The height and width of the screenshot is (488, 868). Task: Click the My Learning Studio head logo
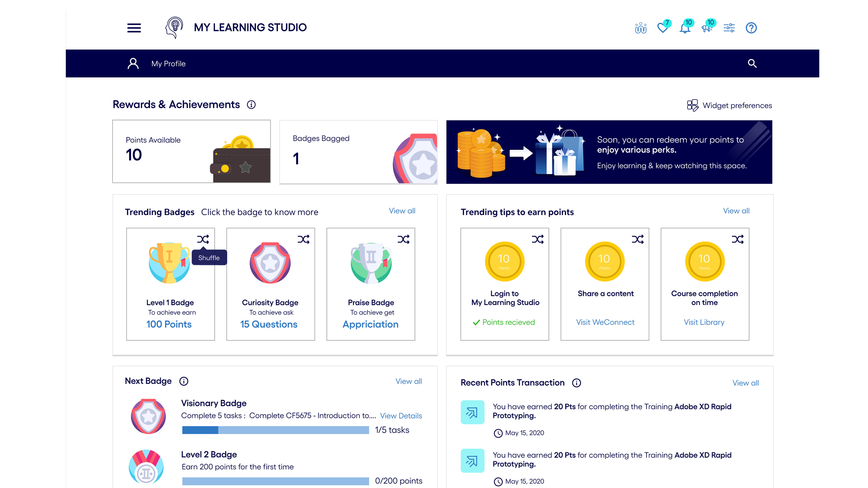coord(174,28)
